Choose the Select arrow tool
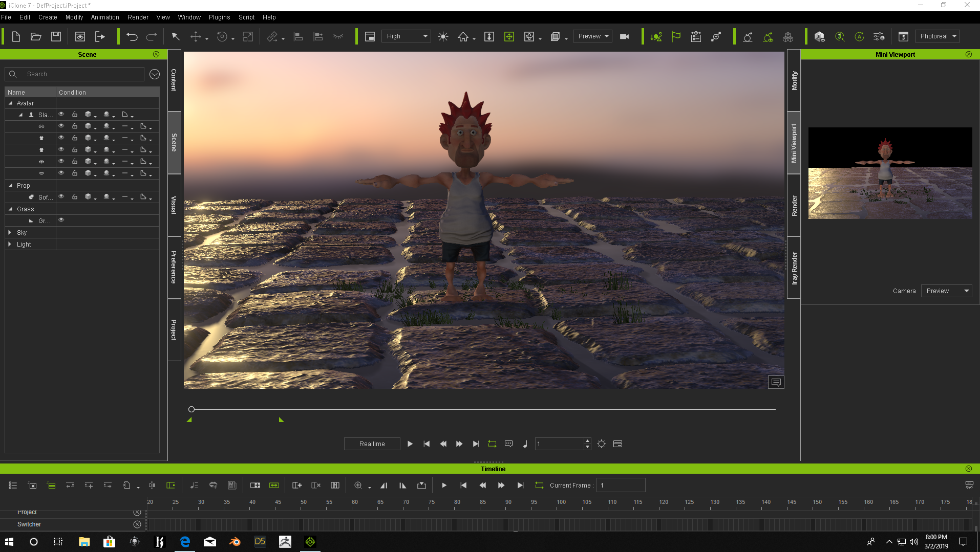Image resolution: width=980 pixels, height=552 pixels. coord(176,36)
